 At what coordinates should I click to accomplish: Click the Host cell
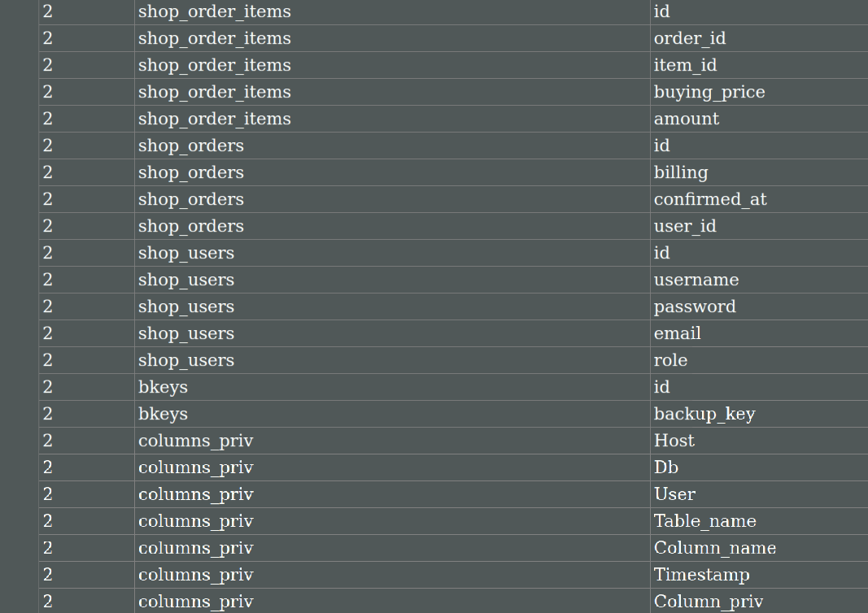point(674,441)
